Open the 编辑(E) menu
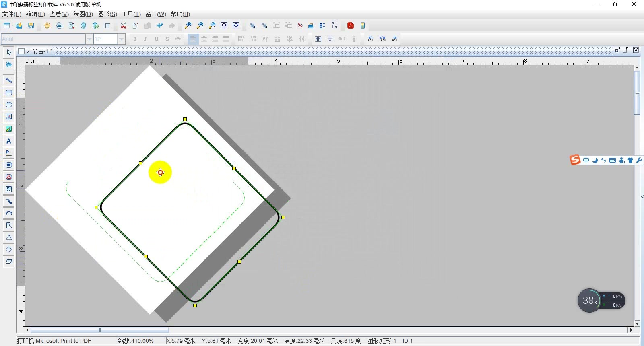The image size is (644, 346). (x=35, y=14)
